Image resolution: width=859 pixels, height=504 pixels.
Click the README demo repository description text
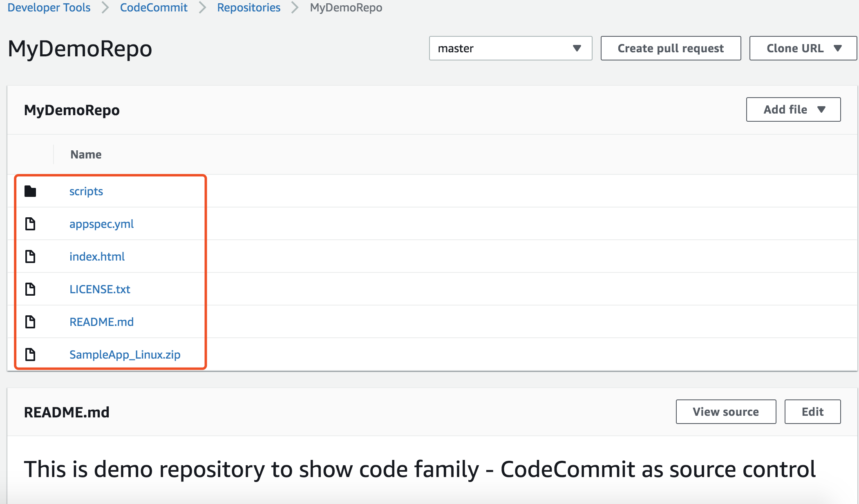[420, 469]
